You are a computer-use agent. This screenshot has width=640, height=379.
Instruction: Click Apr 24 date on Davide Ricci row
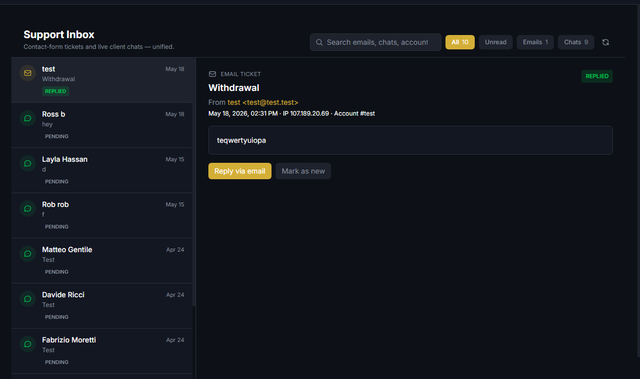175,295
